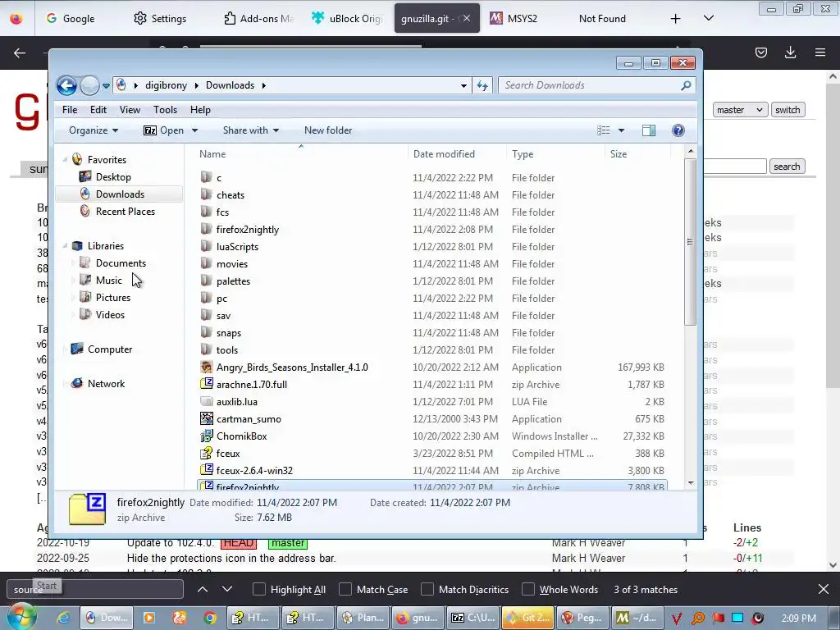Click find bar next match arrow
This screenshot has width=840, height=630.
tap(227, 589)
